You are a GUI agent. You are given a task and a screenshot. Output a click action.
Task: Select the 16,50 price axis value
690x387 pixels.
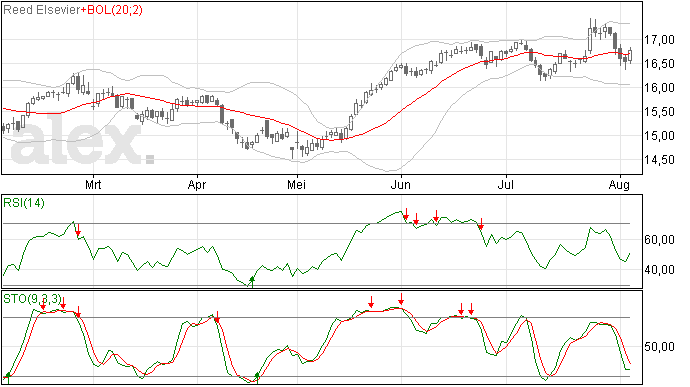coord(659,64)
